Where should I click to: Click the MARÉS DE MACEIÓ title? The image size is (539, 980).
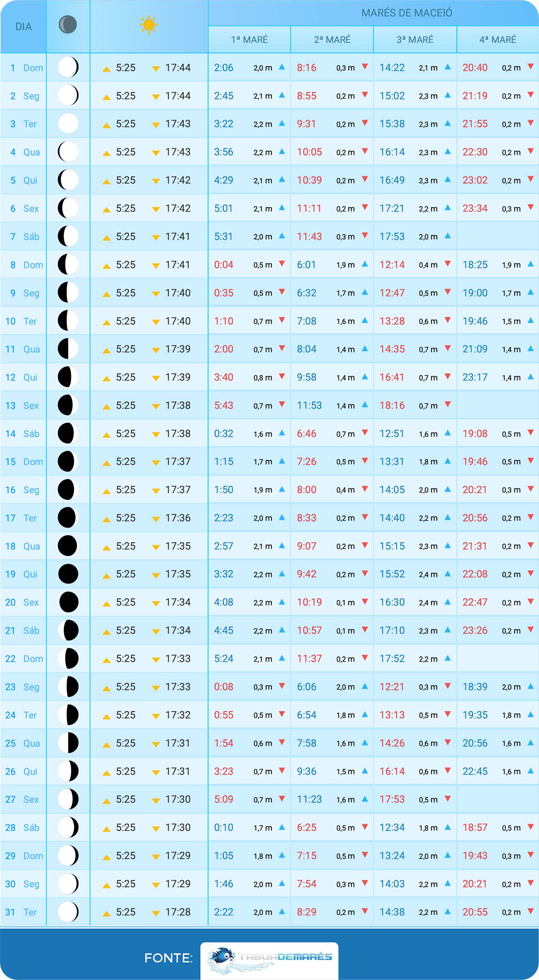coord(406,13)
